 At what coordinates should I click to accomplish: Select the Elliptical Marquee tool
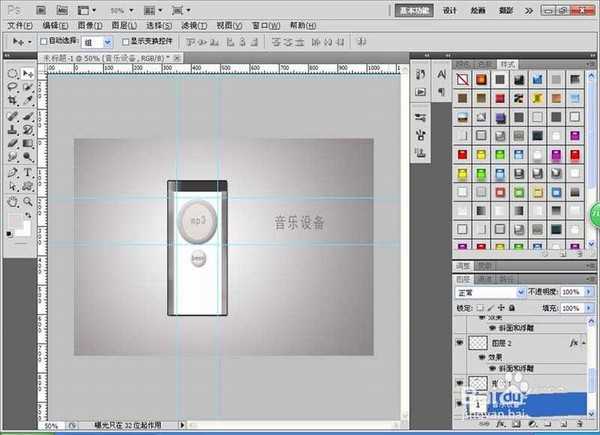(13, 73)
